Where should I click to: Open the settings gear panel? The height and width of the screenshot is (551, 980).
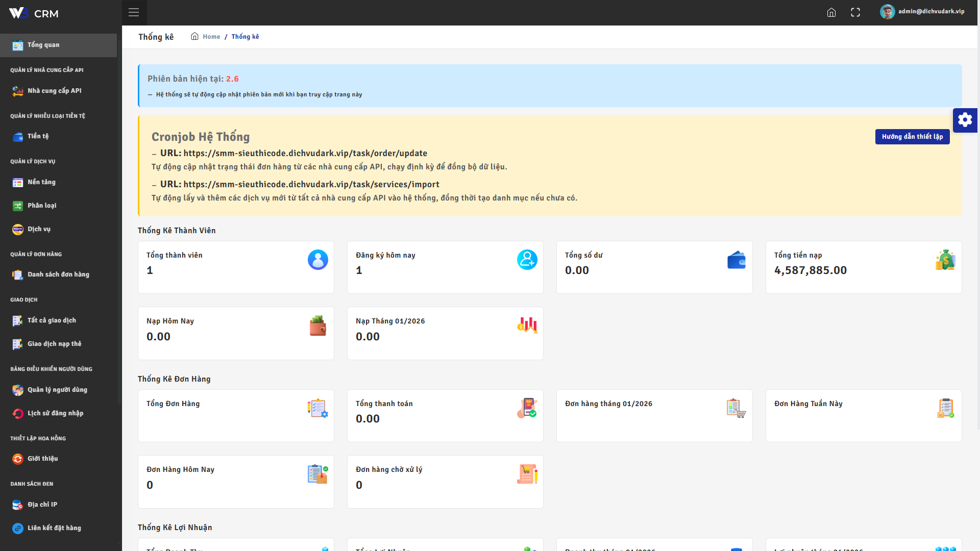pos(965,120)
